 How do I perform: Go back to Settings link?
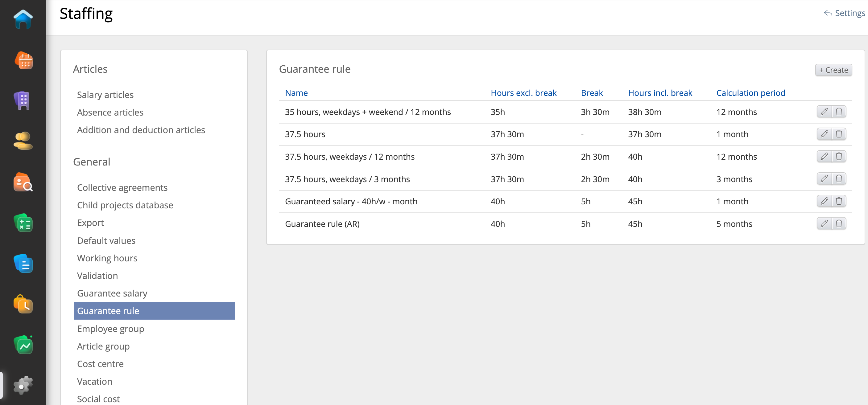845,13
